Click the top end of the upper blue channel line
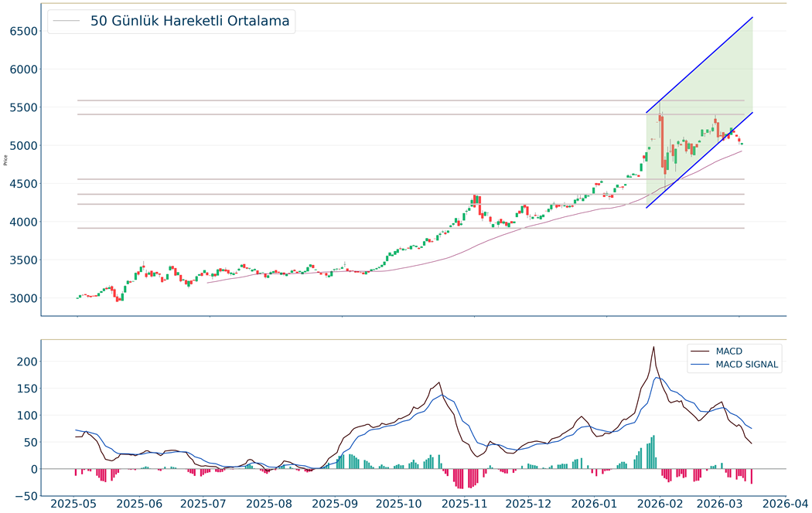 point(752,18)
